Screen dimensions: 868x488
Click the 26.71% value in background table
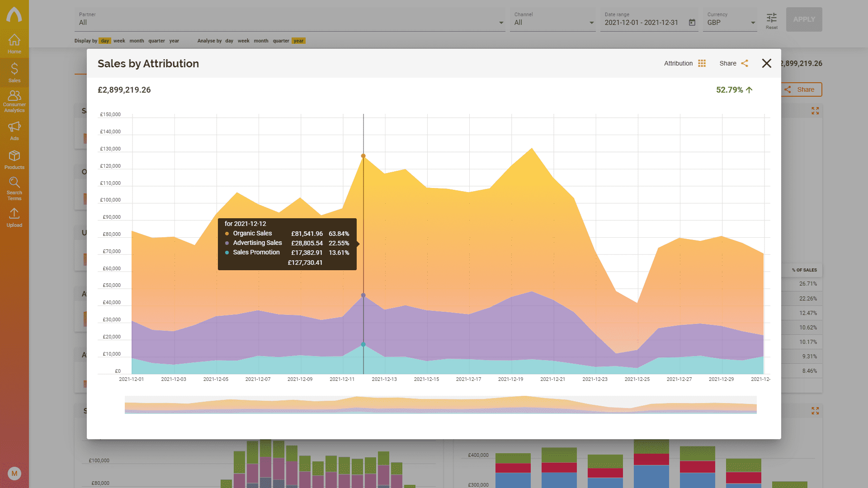tap(808, 284)
